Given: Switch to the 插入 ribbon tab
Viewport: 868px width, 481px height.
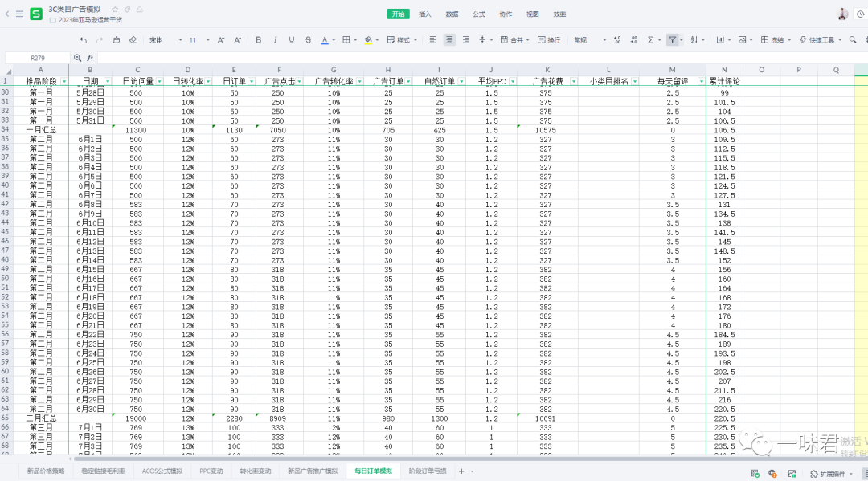Looking at the screenshot, I should [424, 14].
